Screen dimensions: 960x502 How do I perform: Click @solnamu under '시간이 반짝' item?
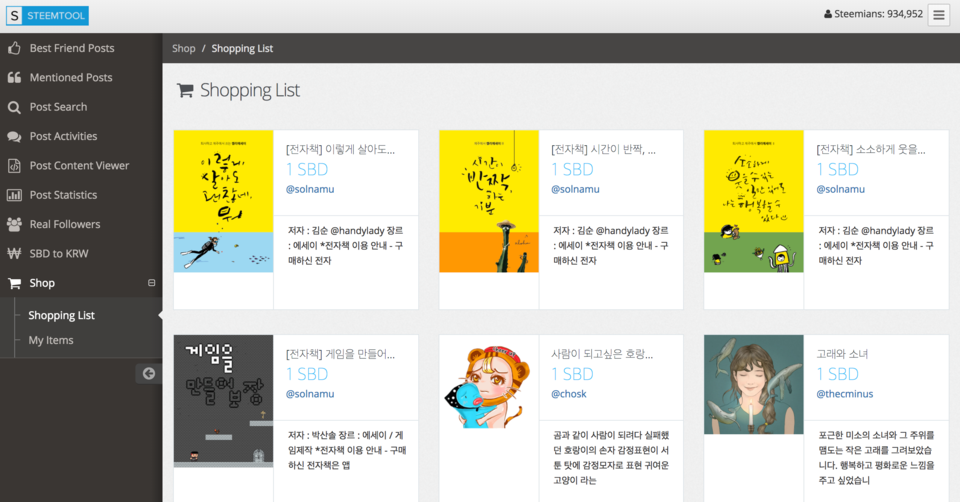pyautogui.click(x=576, y=189)
